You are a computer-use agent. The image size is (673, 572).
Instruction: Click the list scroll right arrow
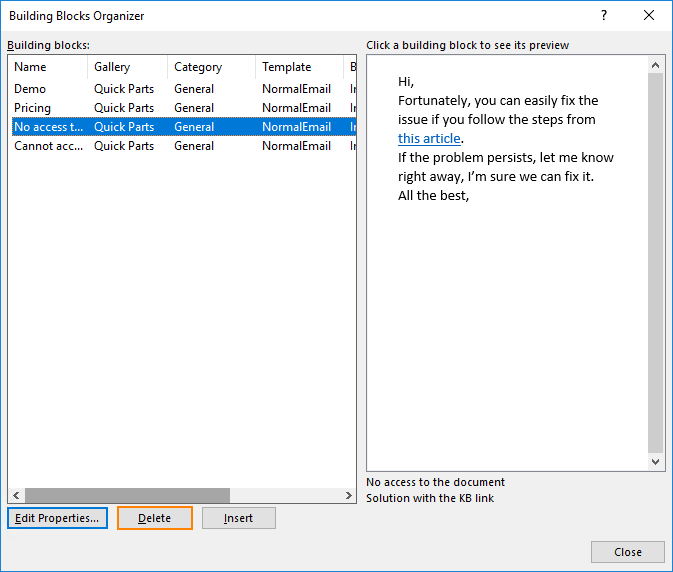[348, 496]
